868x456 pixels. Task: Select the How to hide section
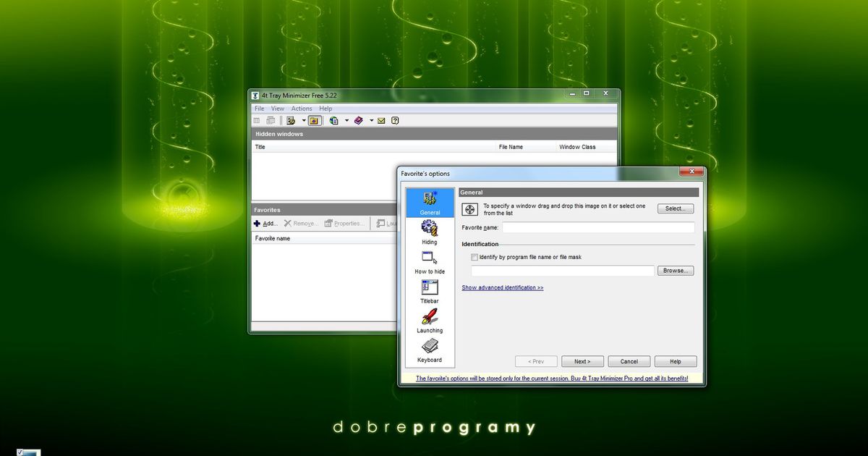[430, 261]
